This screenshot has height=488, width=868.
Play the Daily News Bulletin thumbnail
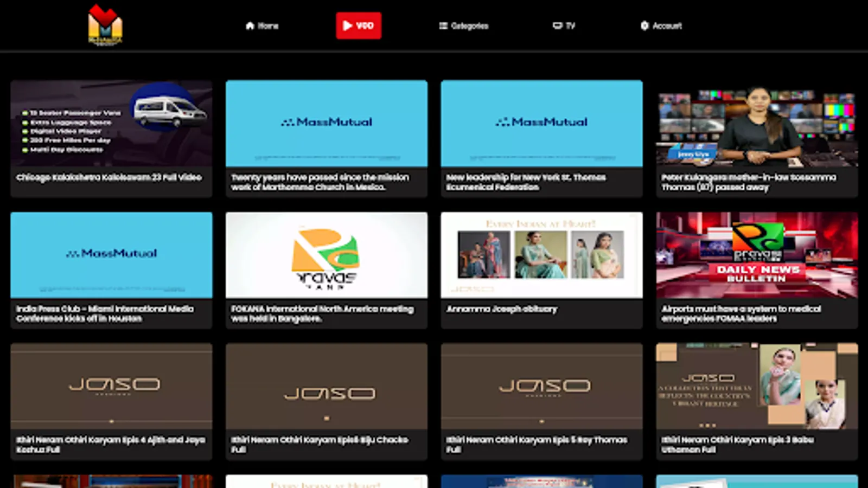pyautogui.click(x=757, y=255)
